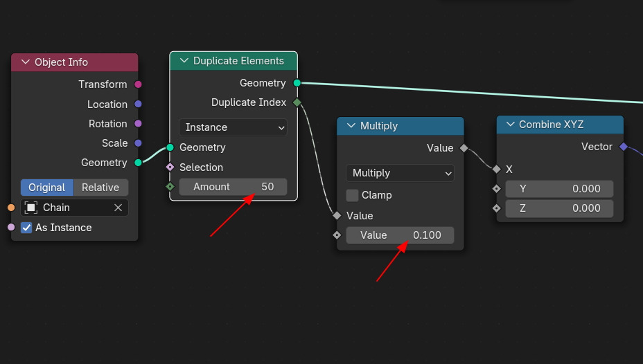The image size is (643, 364).
Task: Collapse the Duplicate Elements node
Action: click(x=184, y=61)
